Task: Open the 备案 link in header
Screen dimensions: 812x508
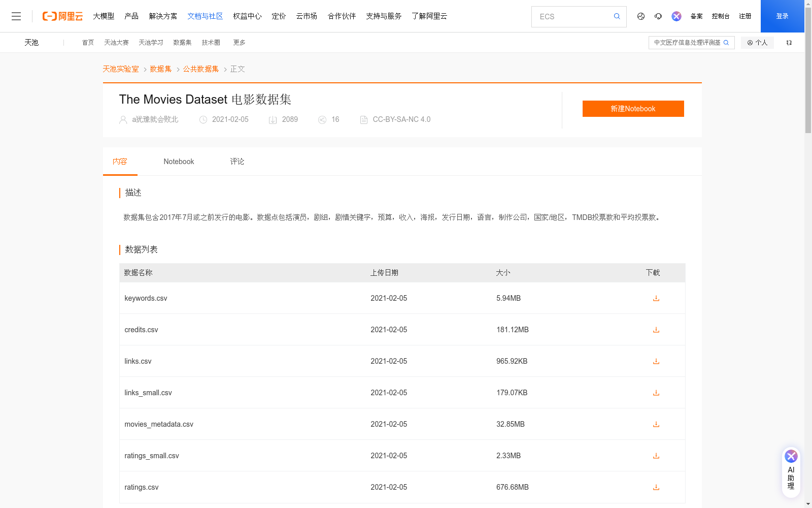Action: click(x=696, y=16)
